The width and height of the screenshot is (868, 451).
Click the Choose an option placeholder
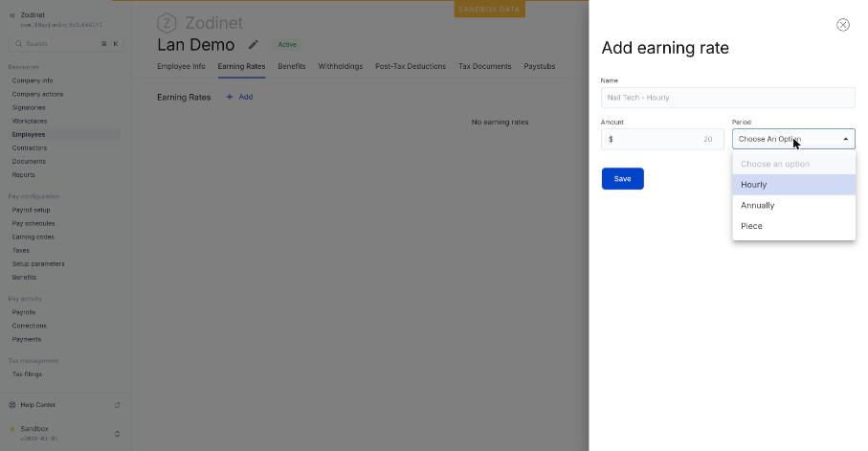[x=793, y=164]
